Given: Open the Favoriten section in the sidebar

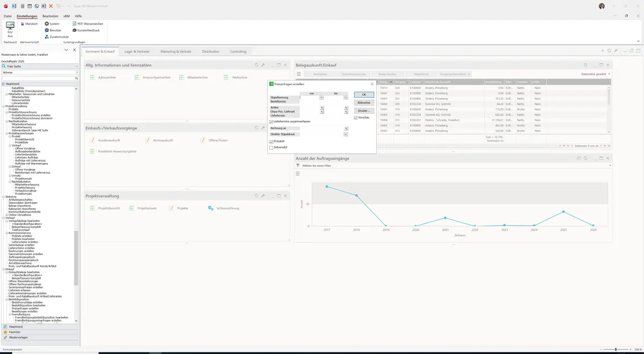Looking at the screenshot, I should (x=40, y=332).
